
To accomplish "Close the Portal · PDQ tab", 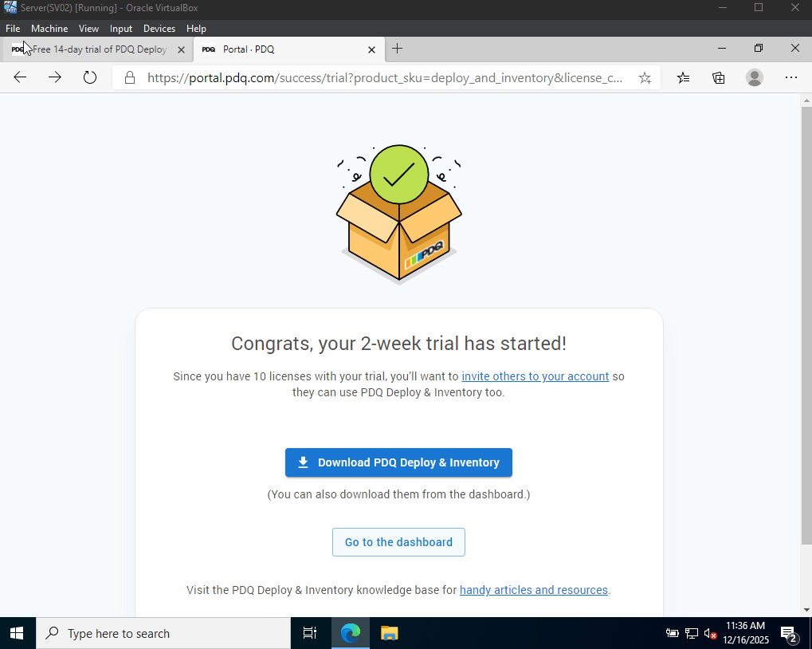I will (371, 49).
